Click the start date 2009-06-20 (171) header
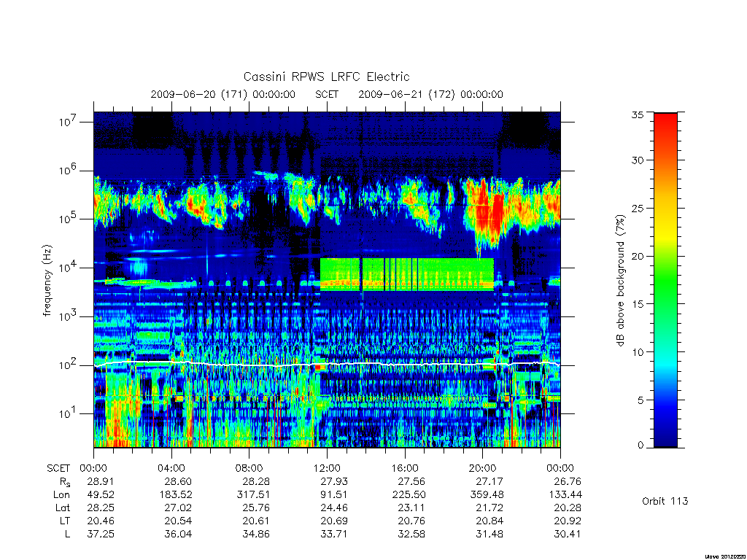Image resolution: width=747 pixels, height=560 pixels. [223, 94]
